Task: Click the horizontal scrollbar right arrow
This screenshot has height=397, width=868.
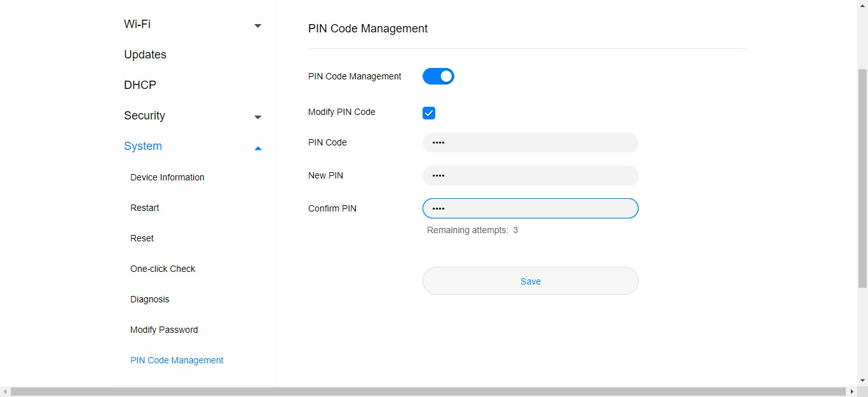Action: pos(852,392)
